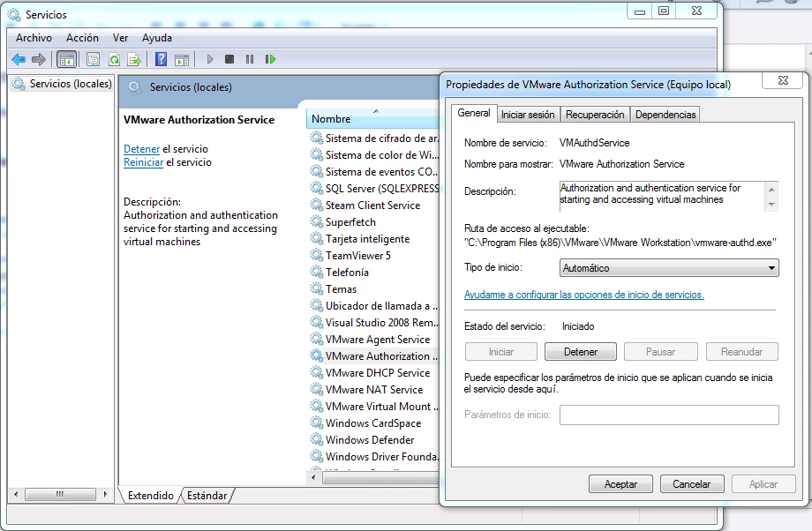Select the Windows Driver Founda. row
The width and height of the screenshot is (812, 531).
[374, 457]
